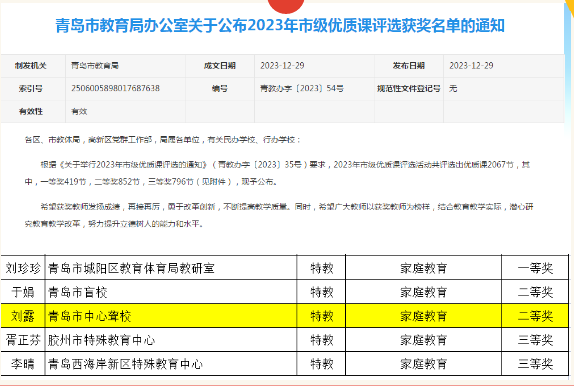The width and height of the screenshot is (574, 386).
Task: Click the paragraph line mentioning 优质课2067节
Action: pos(285,165)
